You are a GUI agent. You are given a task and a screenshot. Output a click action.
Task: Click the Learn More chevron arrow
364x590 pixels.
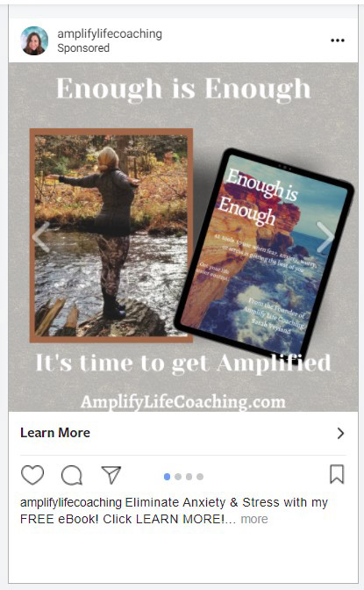coord(340,433)
